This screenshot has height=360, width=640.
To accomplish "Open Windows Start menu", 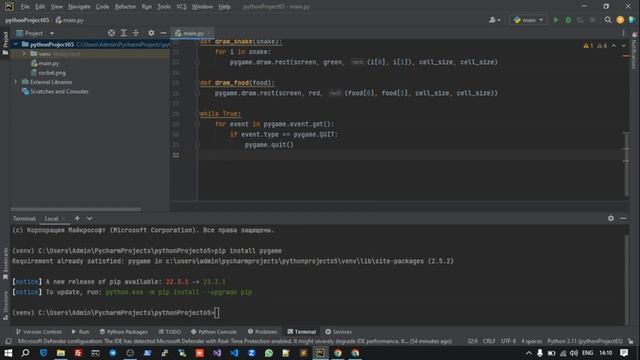I will click(8, 353).
